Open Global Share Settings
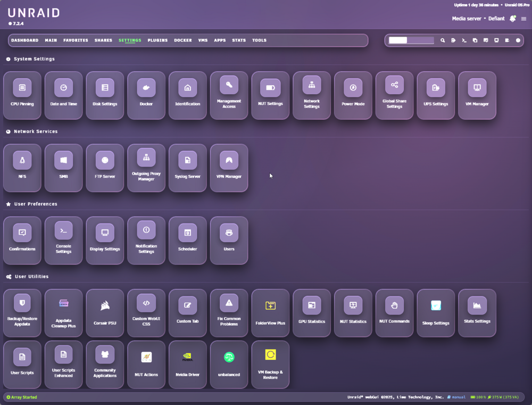 click(395, 95)
